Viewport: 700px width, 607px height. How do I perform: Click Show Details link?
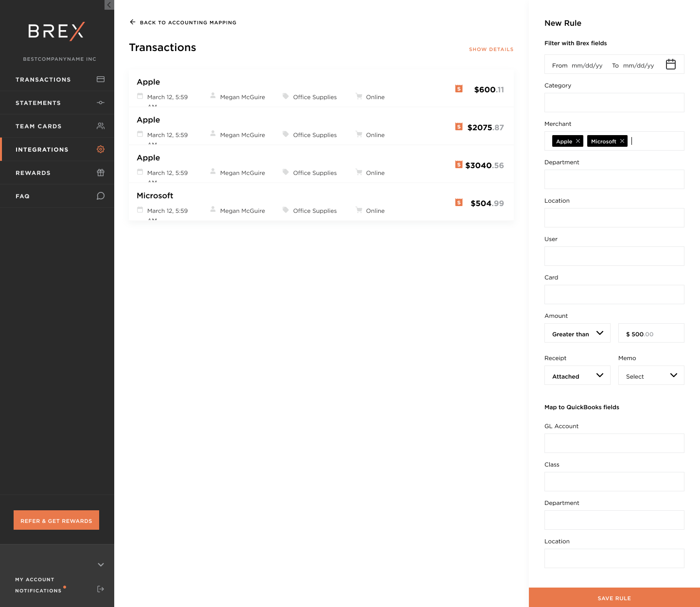(491, 49)
